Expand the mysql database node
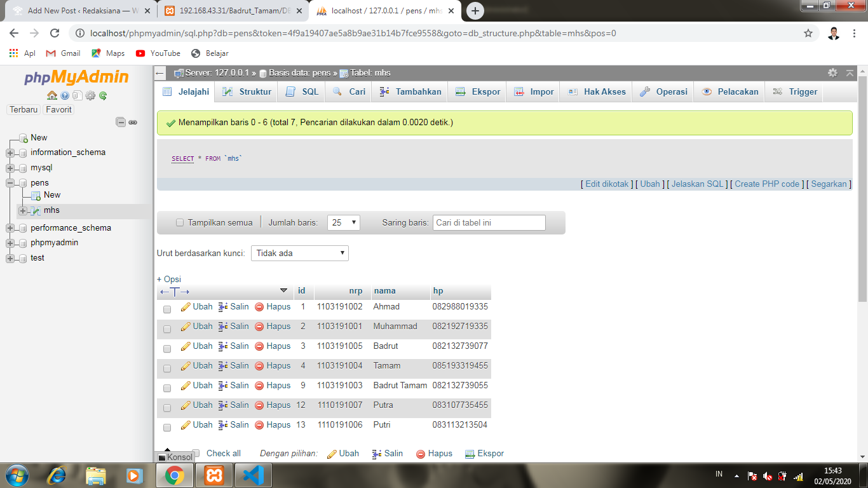This screenshot has width=868, height=488. (10, 168)
